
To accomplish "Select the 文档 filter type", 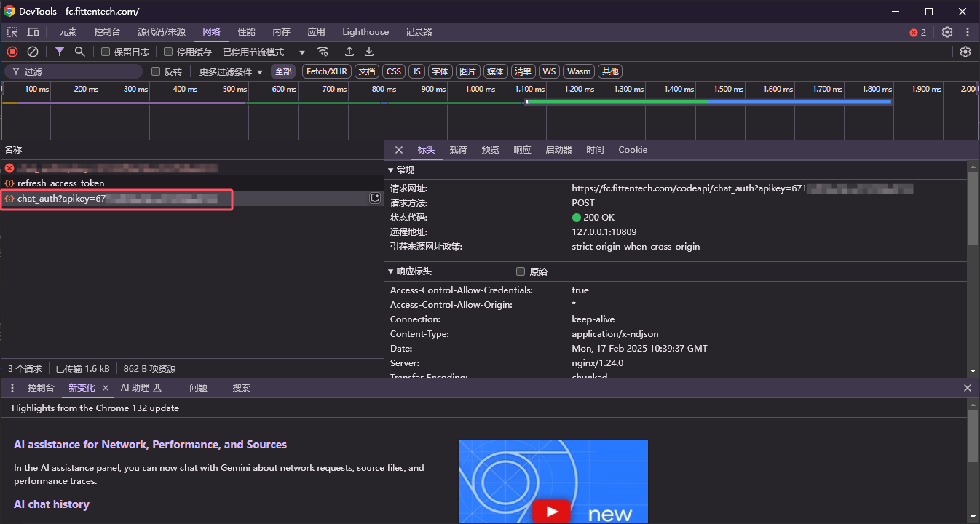I will coord(367,71).
